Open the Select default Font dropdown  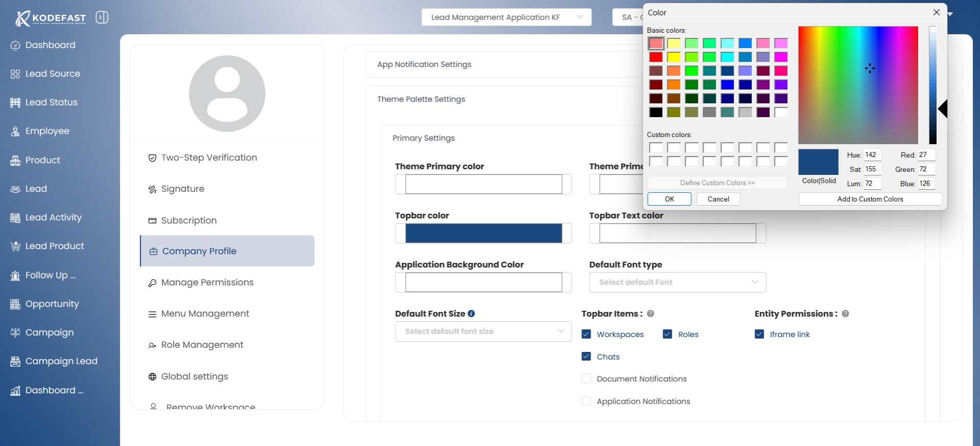pyautogui.click(x=677, y=282)
